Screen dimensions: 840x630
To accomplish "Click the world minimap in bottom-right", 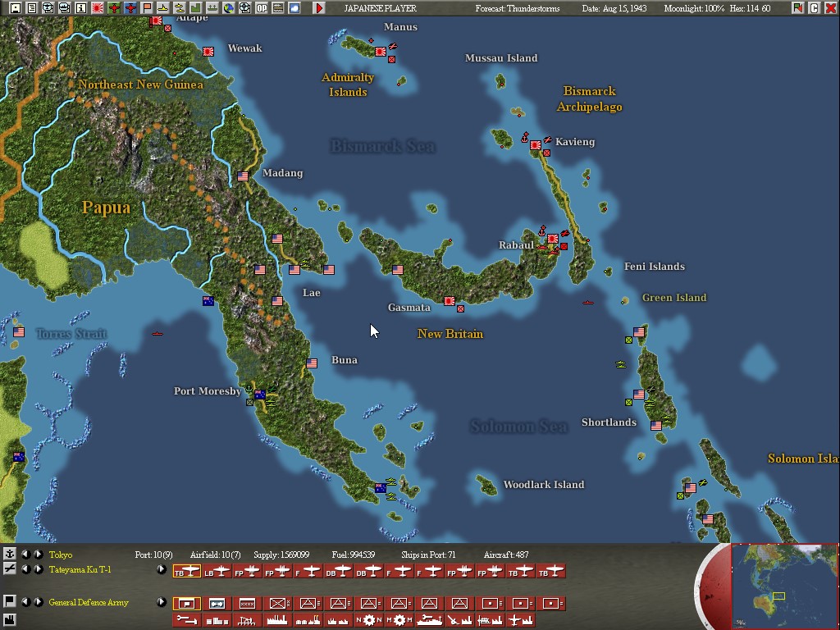I will (x=783, y=586).
